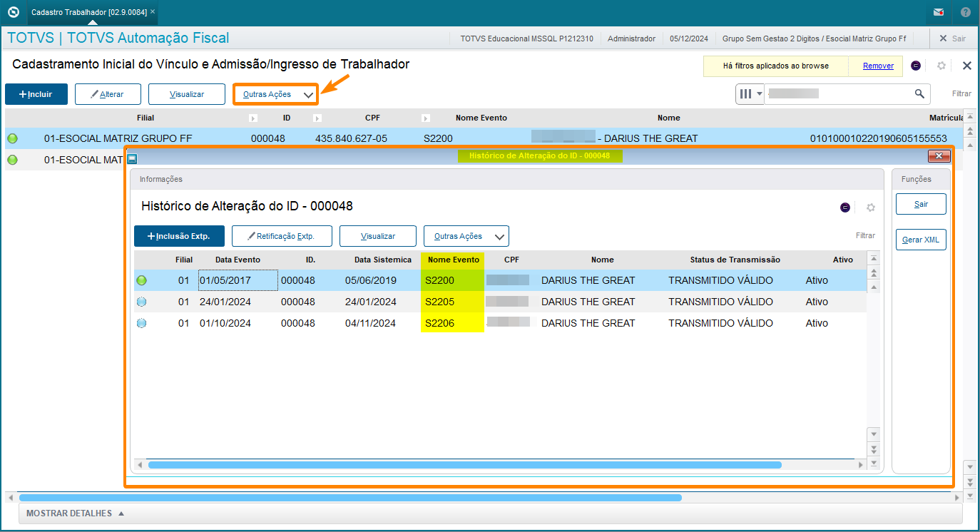Select the S2206 event cell in history
The image size is (980, 532).
(x=452, y=323)
